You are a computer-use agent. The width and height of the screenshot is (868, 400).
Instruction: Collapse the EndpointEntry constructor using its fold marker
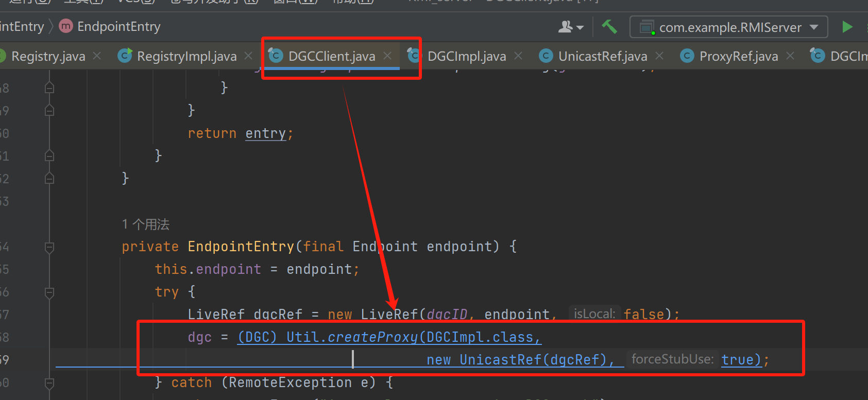(x=49, y=248)
